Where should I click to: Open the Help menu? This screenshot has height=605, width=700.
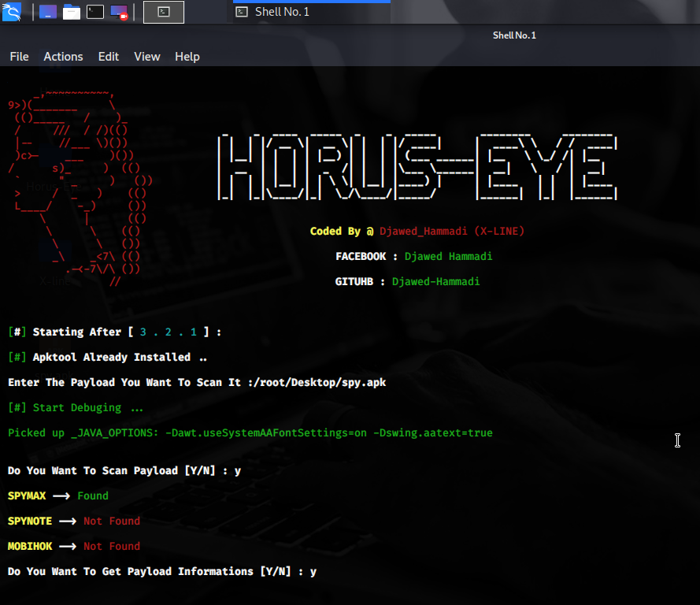[187, 56]
